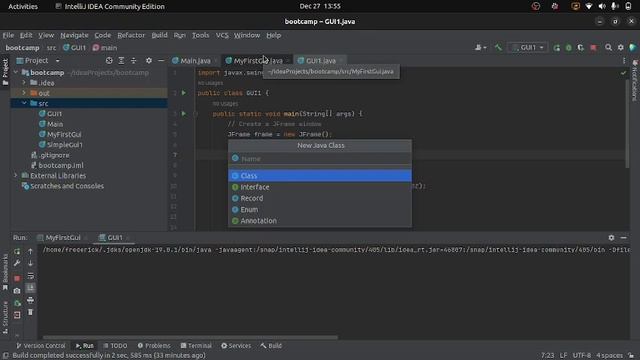Toggle the Bookmarks side panel button
This screenshot has width=640, height=360.
(5, 272)
